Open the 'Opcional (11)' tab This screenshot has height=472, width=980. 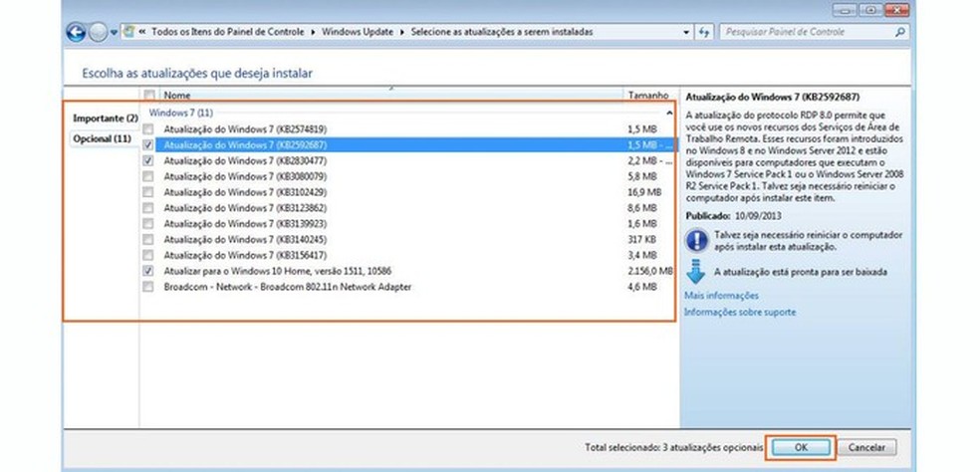click(103, 138)
